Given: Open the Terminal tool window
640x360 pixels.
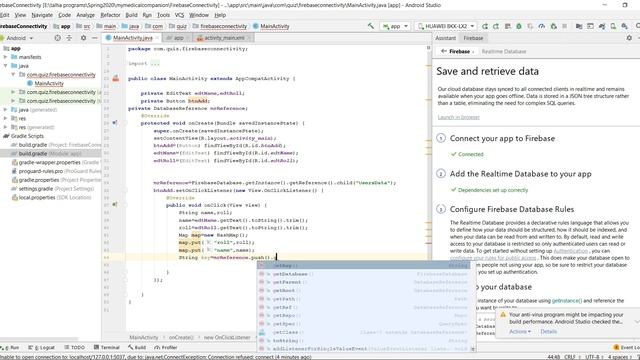Looking at the screenshot, I should 107,347.
